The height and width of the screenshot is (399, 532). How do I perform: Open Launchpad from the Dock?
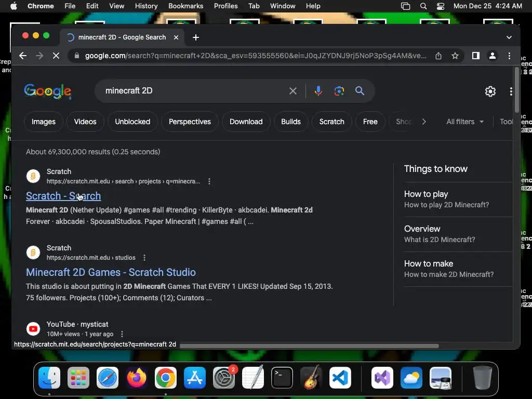tap(78, 378)
